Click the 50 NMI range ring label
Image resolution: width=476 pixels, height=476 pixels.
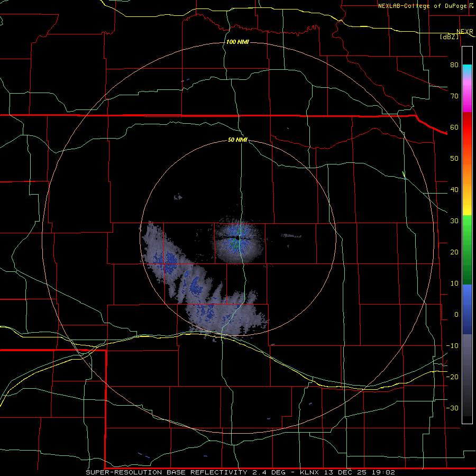(x=237, y=140)
